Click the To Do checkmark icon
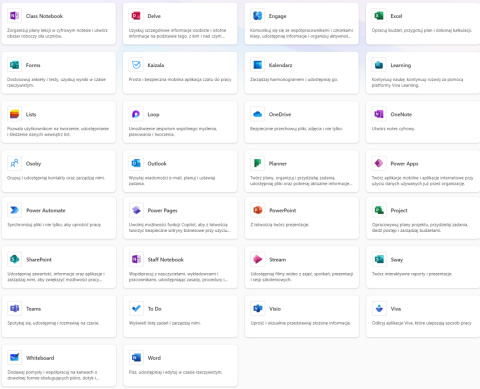Viewport: 480px width, 389px height. [x=136, y=309]
